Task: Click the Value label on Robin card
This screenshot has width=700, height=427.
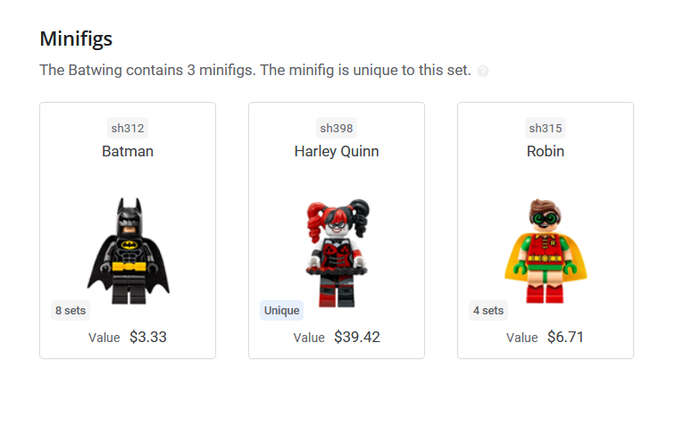Action: [522, 338]
